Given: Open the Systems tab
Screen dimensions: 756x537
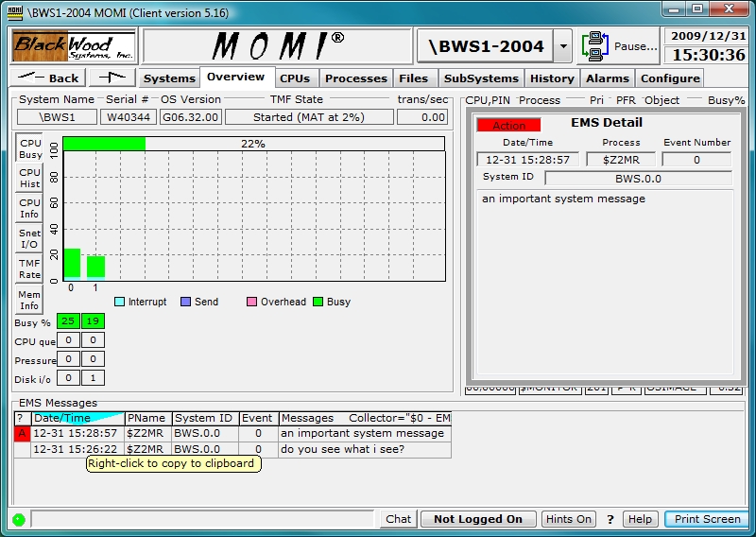Looking at the screenshot, I should click(169, 78).
